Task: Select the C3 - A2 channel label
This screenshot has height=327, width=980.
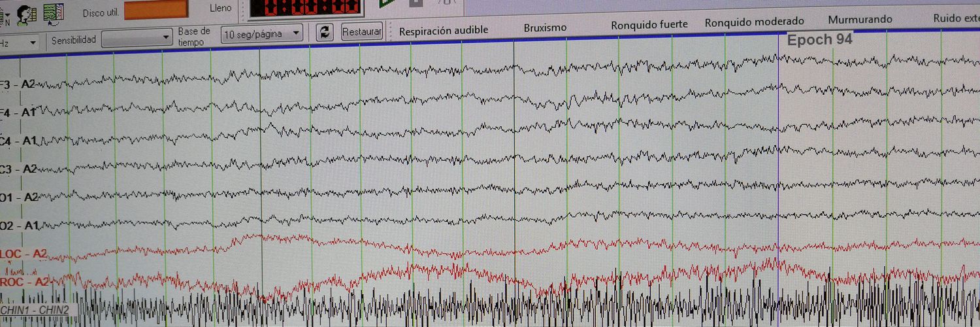Action: [x=19, y=169]
